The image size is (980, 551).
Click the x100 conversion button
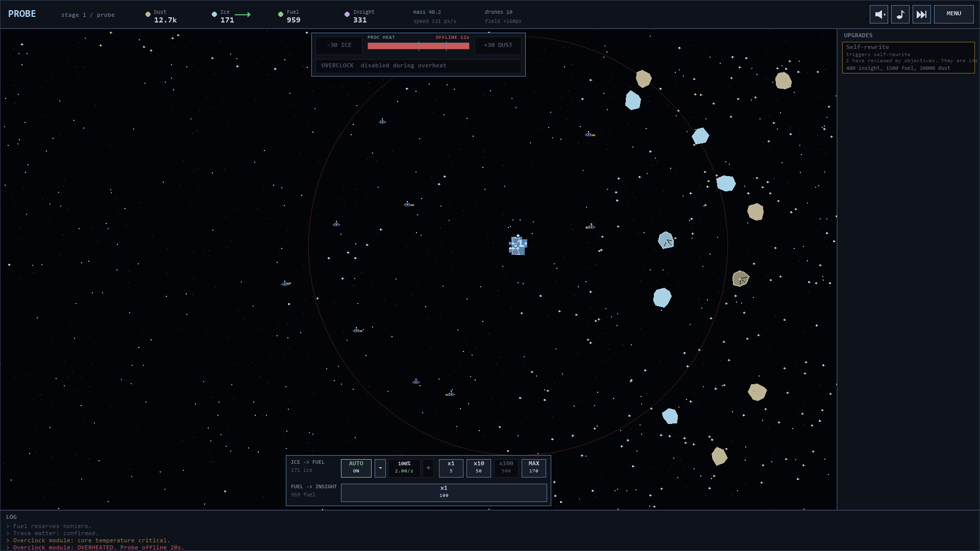[506, 468]
